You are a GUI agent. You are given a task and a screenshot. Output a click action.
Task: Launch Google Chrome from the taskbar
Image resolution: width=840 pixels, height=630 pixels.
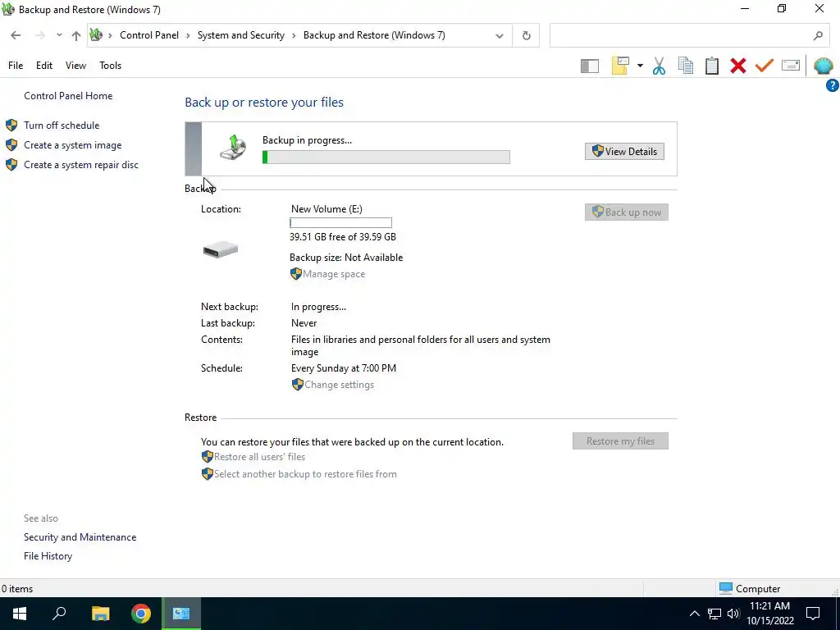click(141, 614)
